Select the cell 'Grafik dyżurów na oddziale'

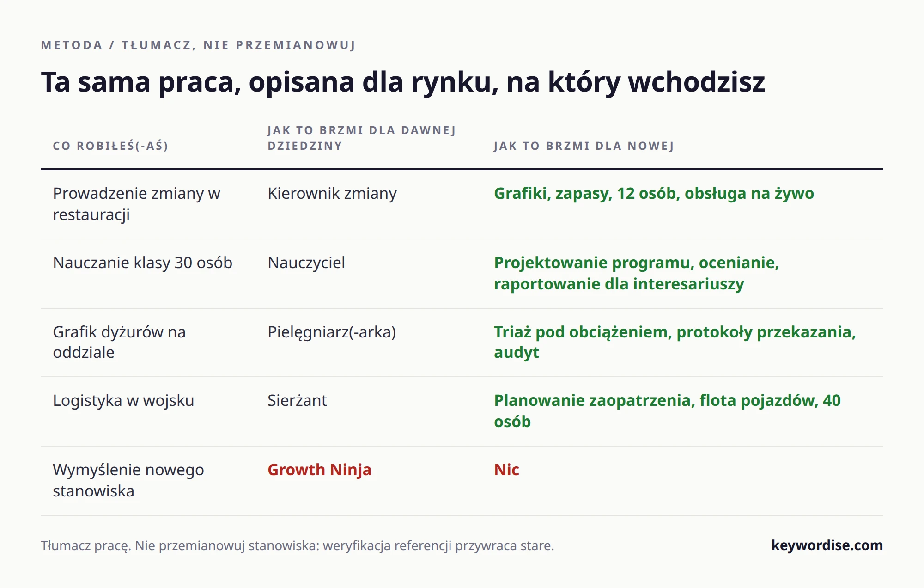point(119,342)
